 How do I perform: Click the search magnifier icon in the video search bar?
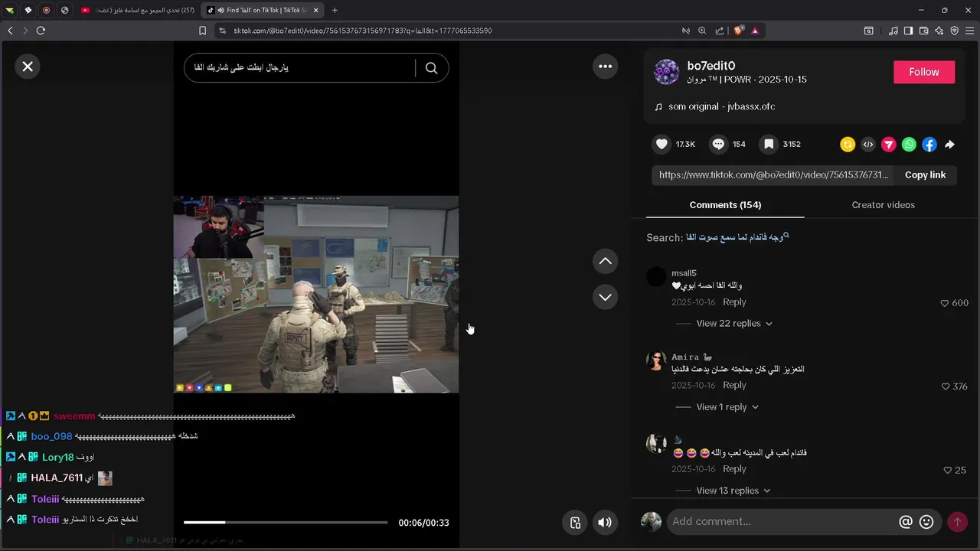(x=431, y=68)
